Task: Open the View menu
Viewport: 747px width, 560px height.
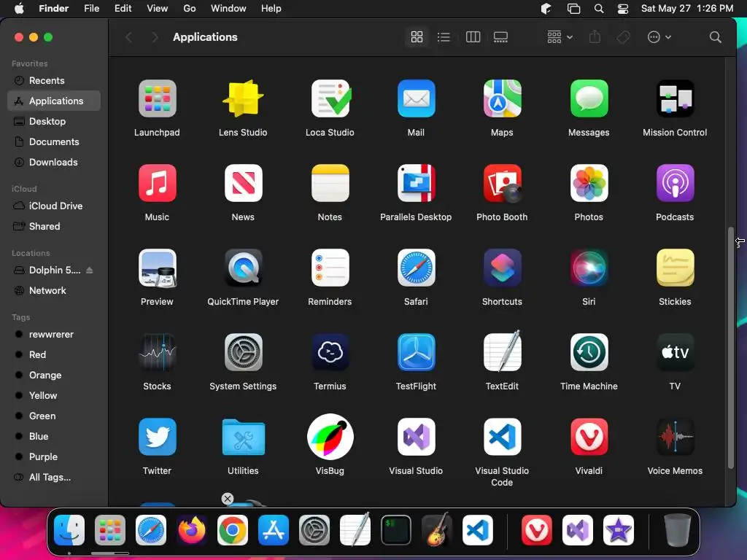Action: 158,9
